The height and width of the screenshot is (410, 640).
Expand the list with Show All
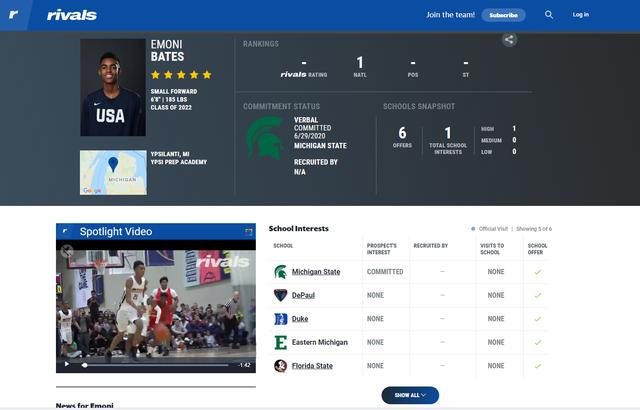click(410, 395)
